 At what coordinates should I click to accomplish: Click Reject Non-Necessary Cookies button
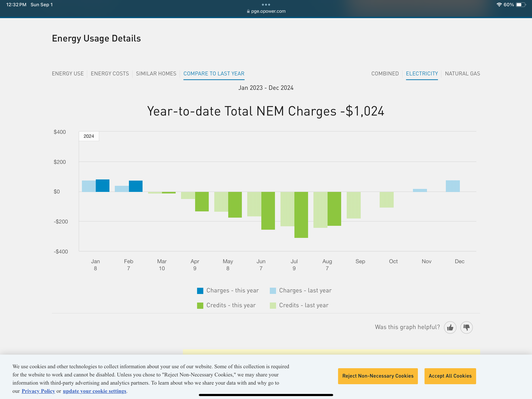coord(378,376)
